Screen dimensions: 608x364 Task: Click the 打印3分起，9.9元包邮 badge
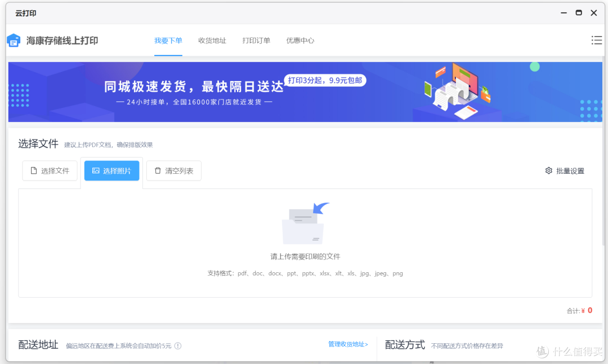click(x=325, y=80)
